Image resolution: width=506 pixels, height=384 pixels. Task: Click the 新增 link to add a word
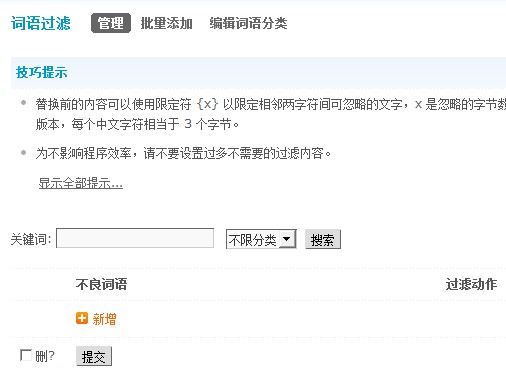click(x=104, y=319)
